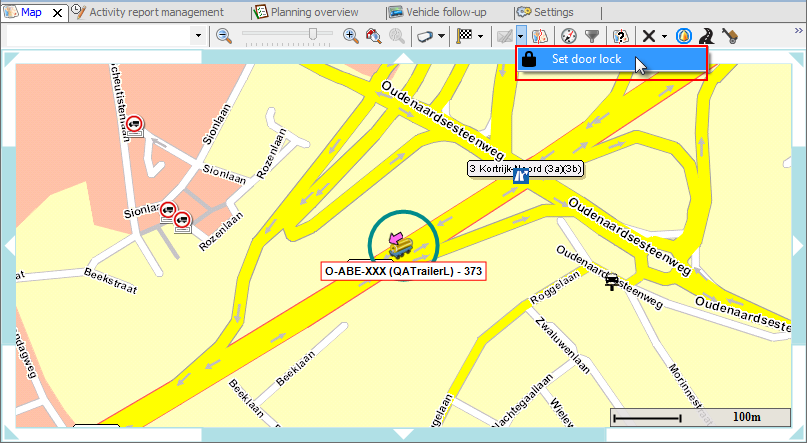807x443 pixels.
Task: Click the winding road route icon
Action: pyautogui.click(x=708, y=36)
